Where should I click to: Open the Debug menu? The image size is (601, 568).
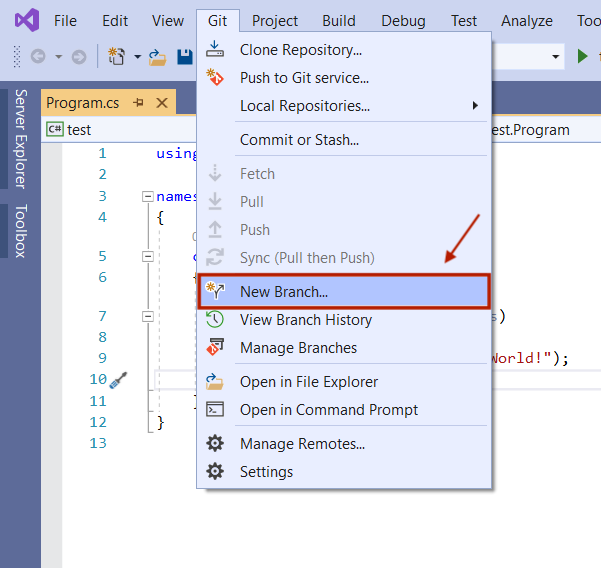(x=403, y=20)
